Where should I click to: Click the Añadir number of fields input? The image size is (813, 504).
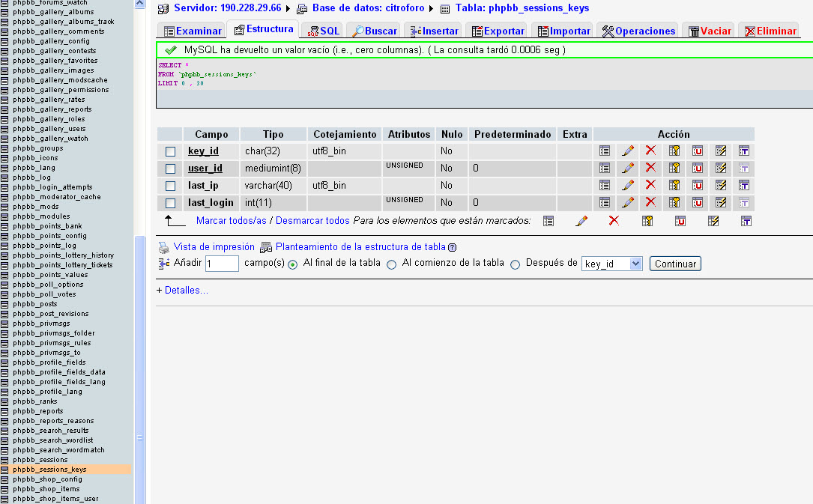(x=222, y=264)
